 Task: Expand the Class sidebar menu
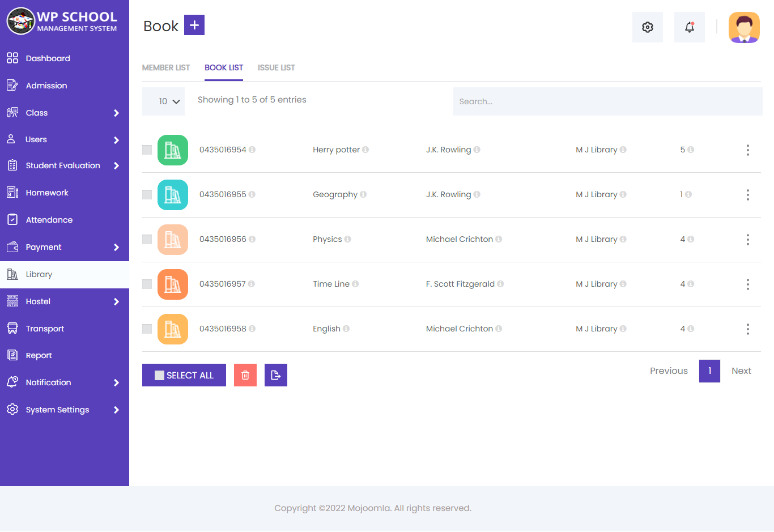coord(116,113)
